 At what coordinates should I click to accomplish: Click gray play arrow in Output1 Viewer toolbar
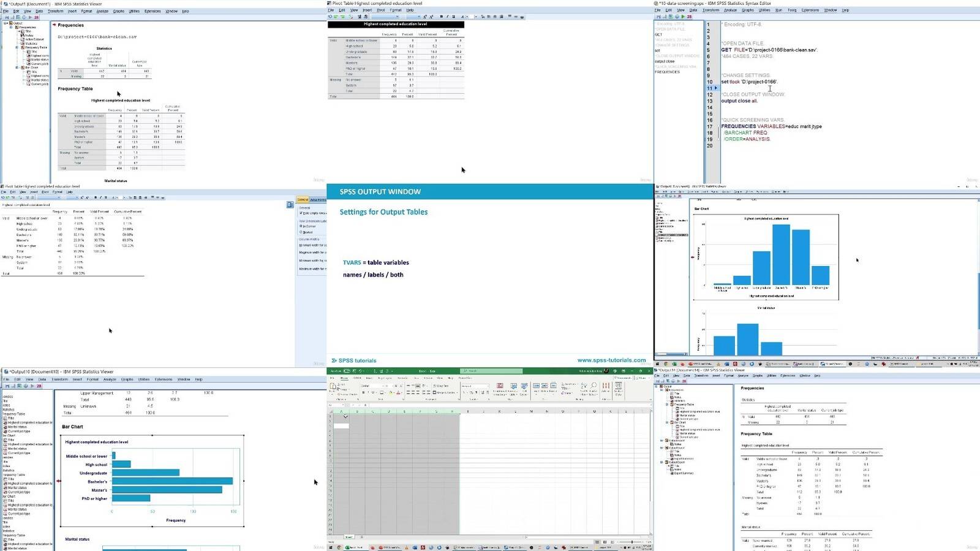coord(30,17)
